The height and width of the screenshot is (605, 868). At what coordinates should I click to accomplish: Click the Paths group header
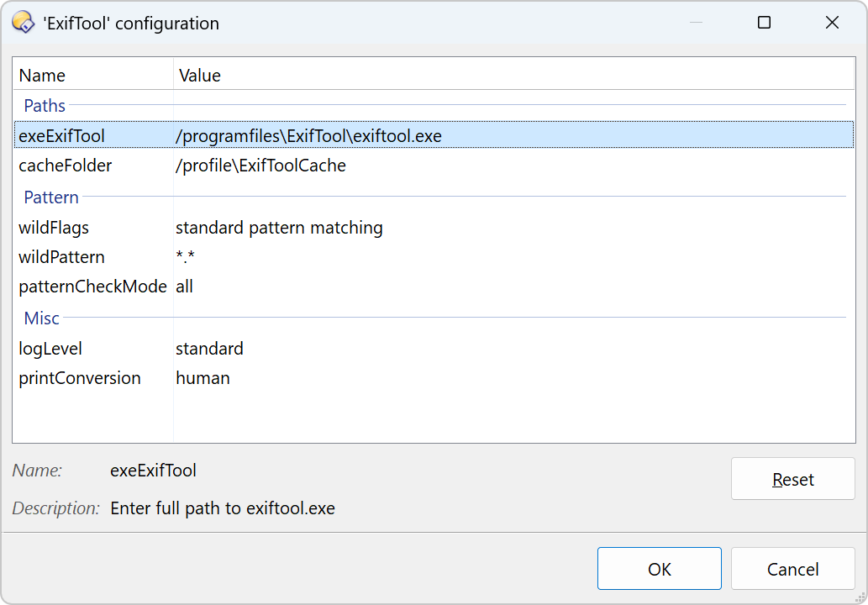pyautogui.click(x=45, y=105)
